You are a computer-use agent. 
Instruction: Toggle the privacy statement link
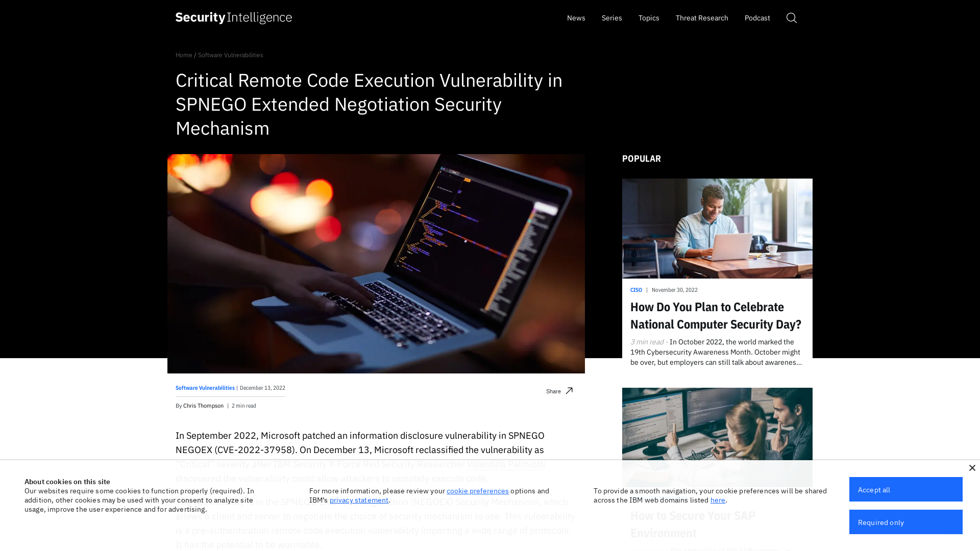(x=359, y=499)
